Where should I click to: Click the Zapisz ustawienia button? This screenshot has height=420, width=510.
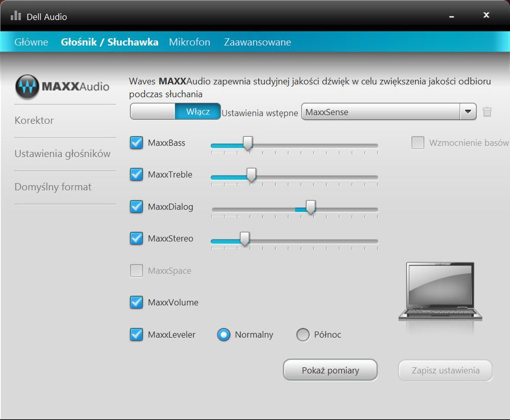pyautogui.click(x=446, y=370)
